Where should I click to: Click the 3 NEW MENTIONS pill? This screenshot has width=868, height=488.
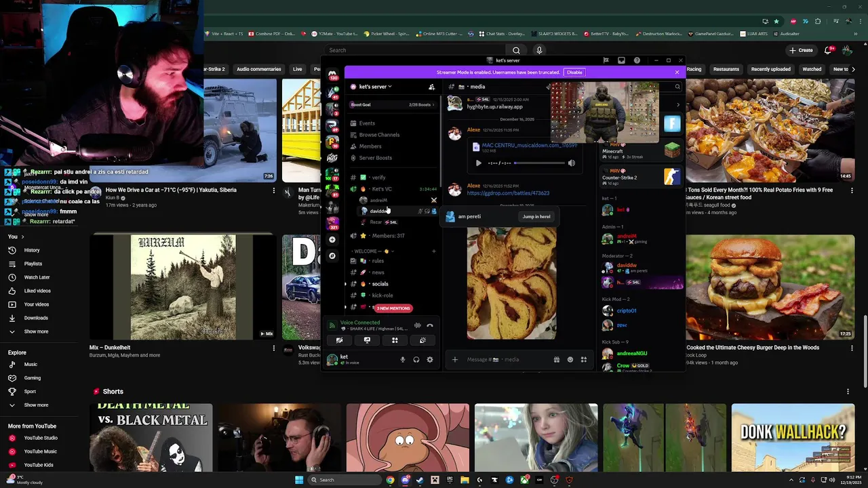click(x=393, y=308)
